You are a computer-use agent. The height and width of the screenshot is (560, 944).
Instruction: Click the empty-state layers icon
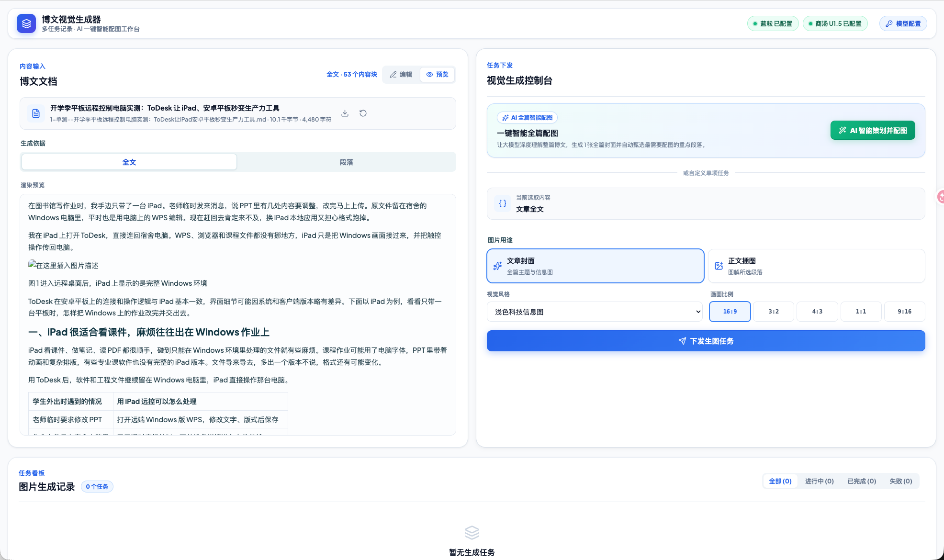pyautogui.click(x=472, y=532)
